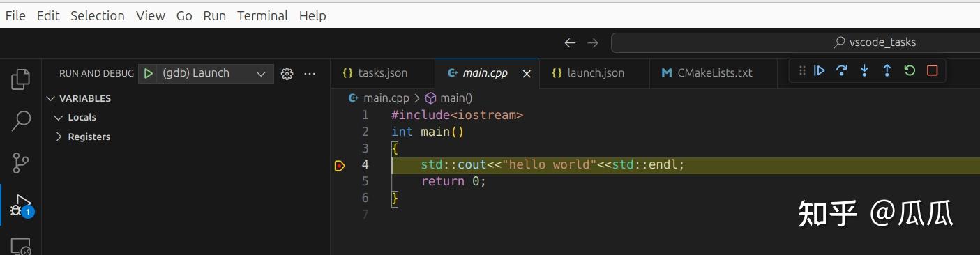The image size is (980, 255).
Task: Open the Edit menu
Action: click(48, 15)
